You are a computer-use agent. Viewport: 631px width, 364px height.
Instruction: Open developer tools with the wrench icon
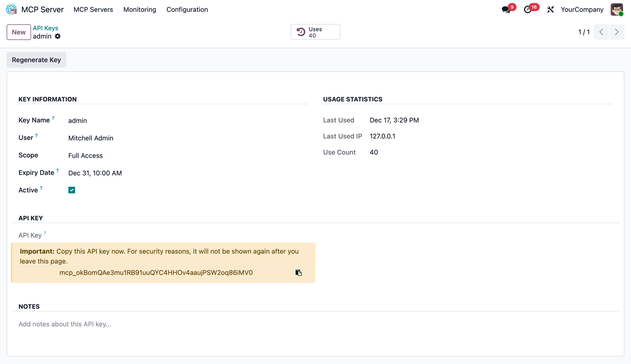pos(550,10)
